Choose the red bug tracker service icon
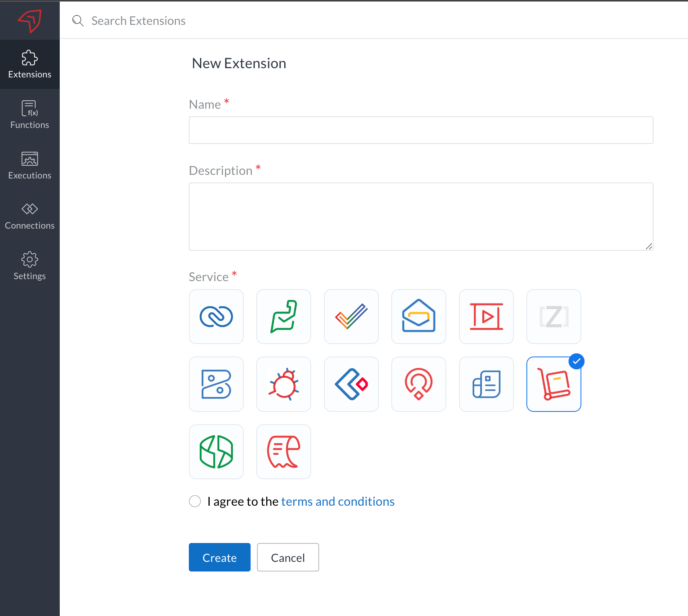688x616 pixels. coord(283,384)
